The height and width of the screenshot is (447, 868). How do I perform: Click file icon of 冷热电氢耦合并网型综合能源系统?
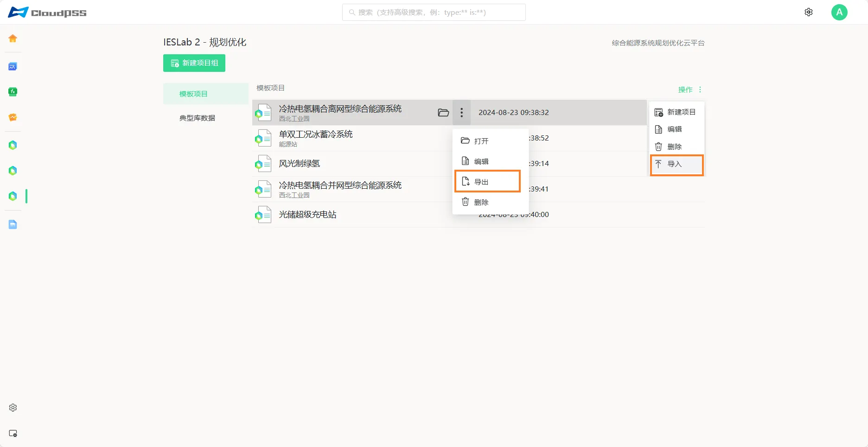pyautogui.click(x=263, y=189)
